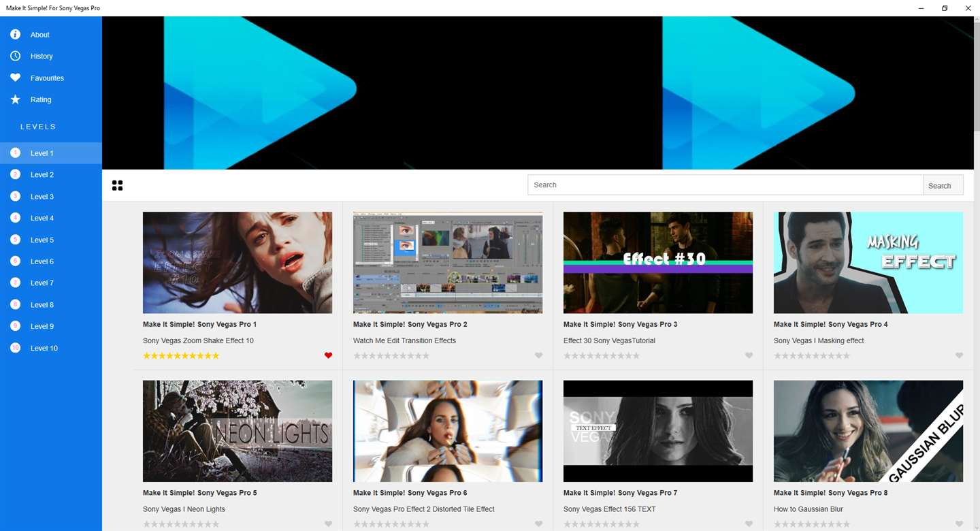
Task: Click title Make It Simple! Sony Vegas Pro 6
Action: (410, 493)
